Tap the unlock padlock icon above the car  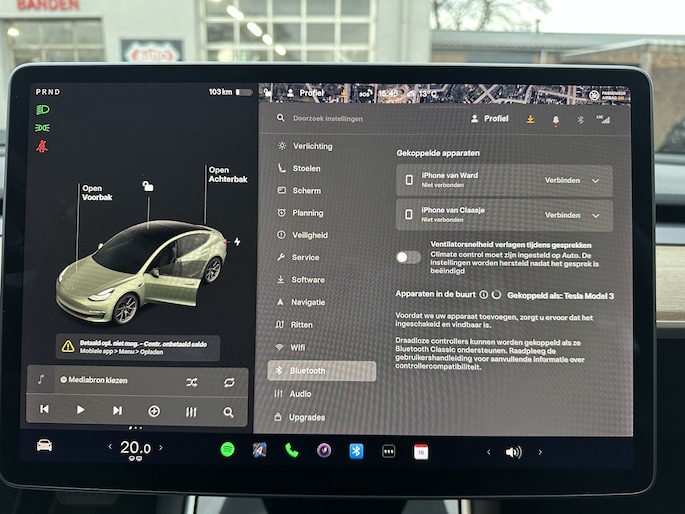click(148, 186)
